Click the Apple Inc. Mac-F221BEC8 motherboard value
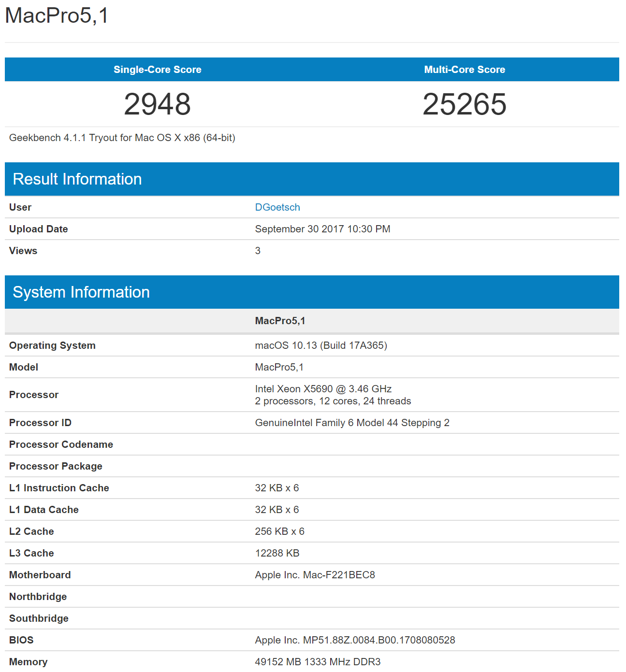The height and width of the screenshot is (672, 626). (x=315, y=575)
